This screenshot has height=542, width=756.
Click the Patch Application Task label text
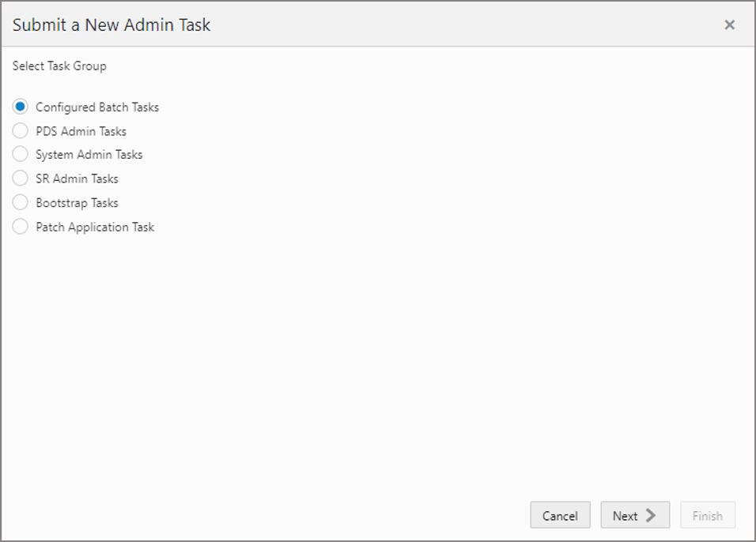pos(93,227)
